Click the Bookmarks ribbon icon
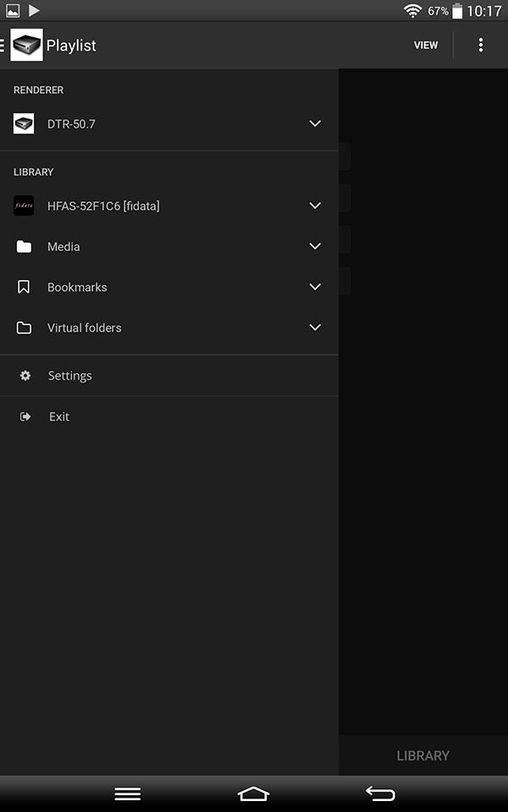508x812 pixels. click(x=24, y=287)
